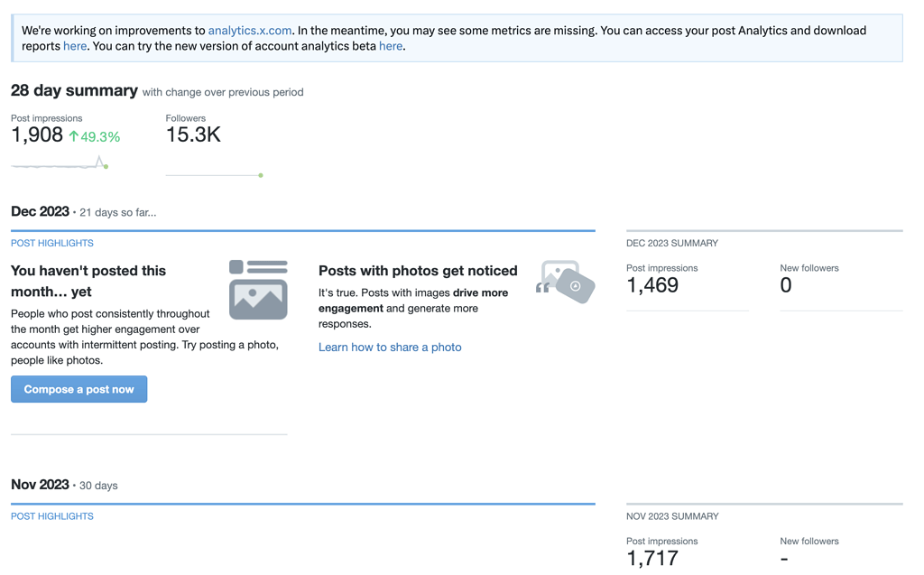Open the post analytics reports 'here' link
Screen dimensions: 924x575
pyautogui.click(x=75, y=46)
